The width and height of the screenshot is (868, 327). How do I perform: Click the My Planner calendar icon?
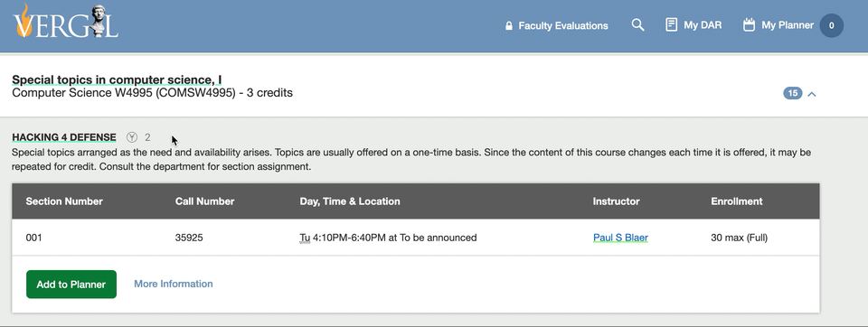point(749,25)
